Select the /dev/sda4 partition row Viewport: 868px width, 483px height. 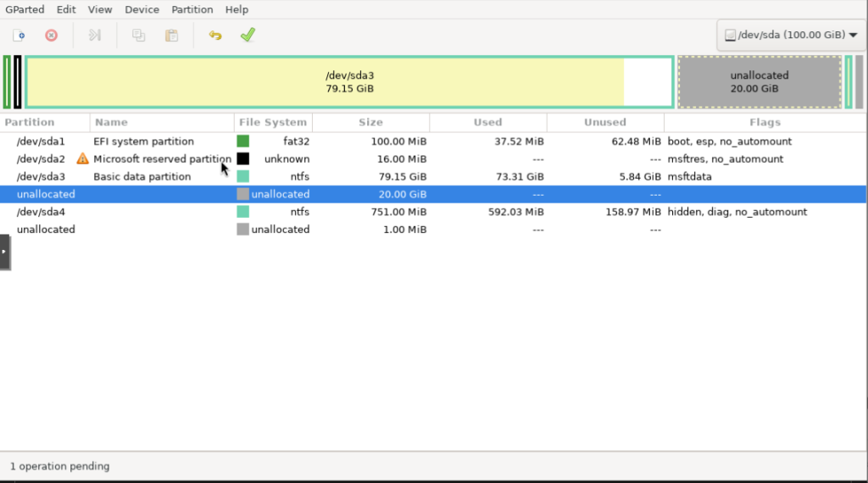click(433, 211)
